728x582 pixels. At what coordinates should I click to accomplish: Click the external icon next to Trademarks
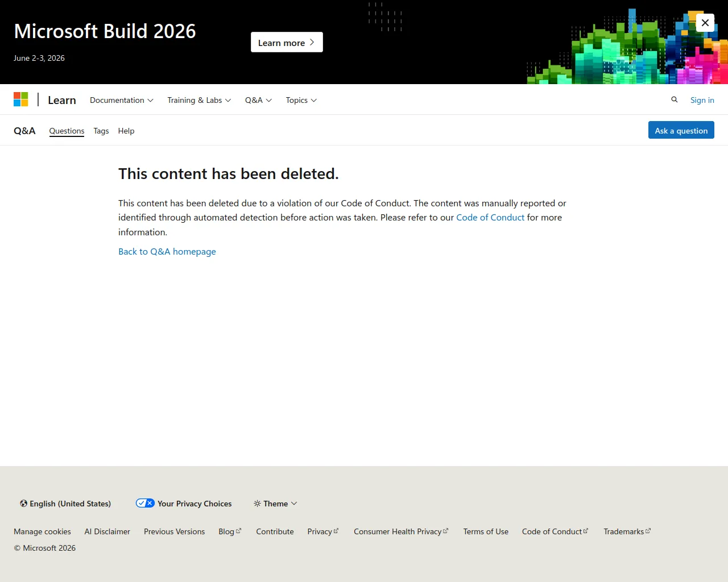coord(648,531)
